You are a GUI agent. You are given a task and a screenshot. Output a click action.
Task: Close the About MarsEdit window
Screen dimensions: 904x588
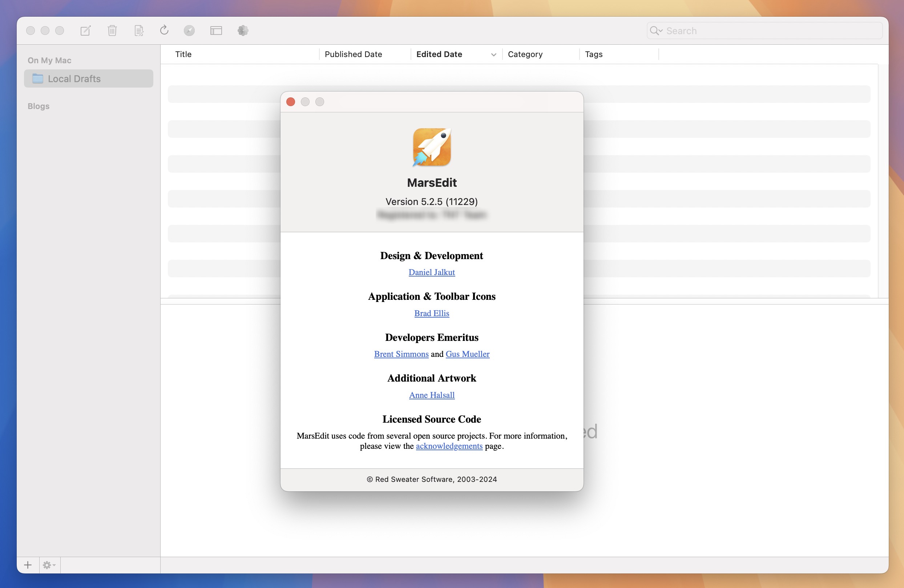point(291,102)
